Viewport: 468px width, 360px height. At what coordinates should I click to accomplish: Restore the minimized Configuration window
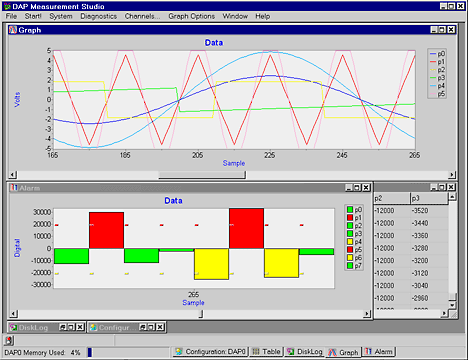point(142,327)
